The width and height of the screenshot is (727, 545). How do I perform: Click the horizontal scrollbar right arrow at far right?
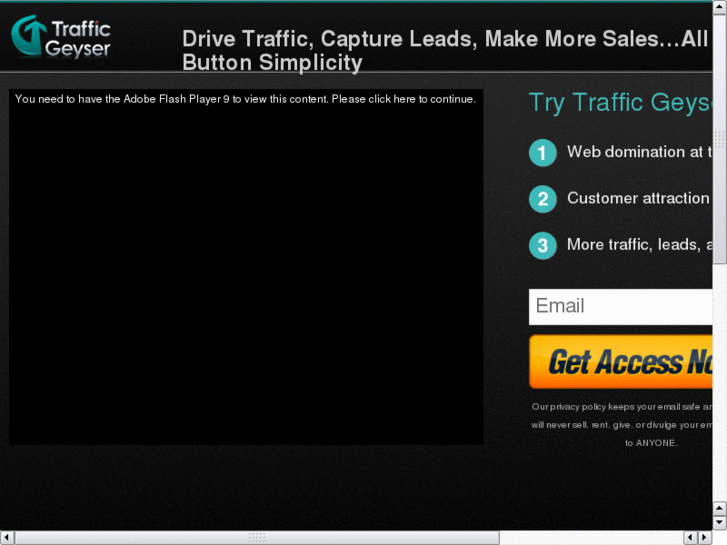tap(705, 538)
